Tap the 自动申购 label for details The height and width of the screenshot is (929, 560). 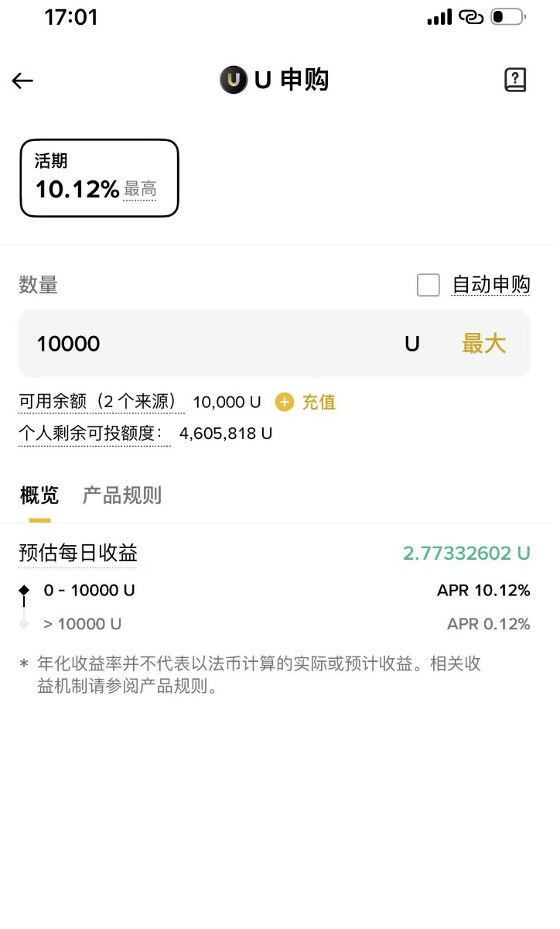pos(491,285)
